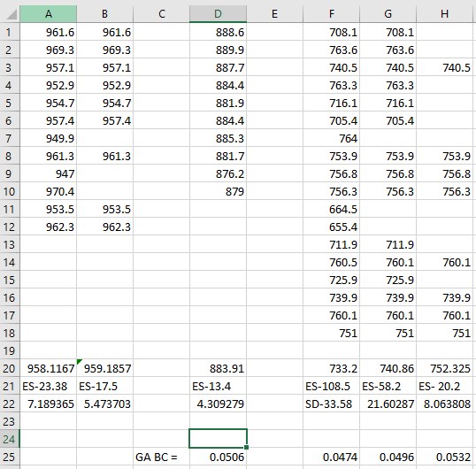Click the fill handle of cell D24
This screenshot has width=476, height=469.
pyautogui.click(x=246, y=447)
